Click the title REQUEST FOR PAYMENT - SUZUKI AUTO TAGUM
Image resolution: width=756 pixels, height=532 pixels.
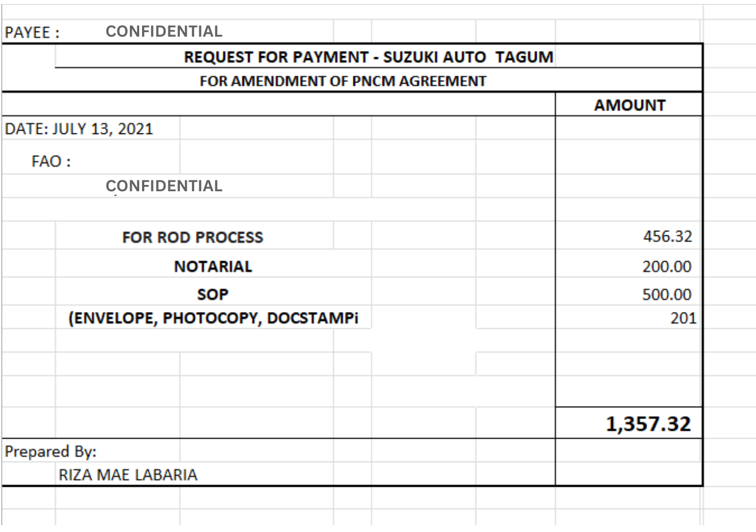368,57
